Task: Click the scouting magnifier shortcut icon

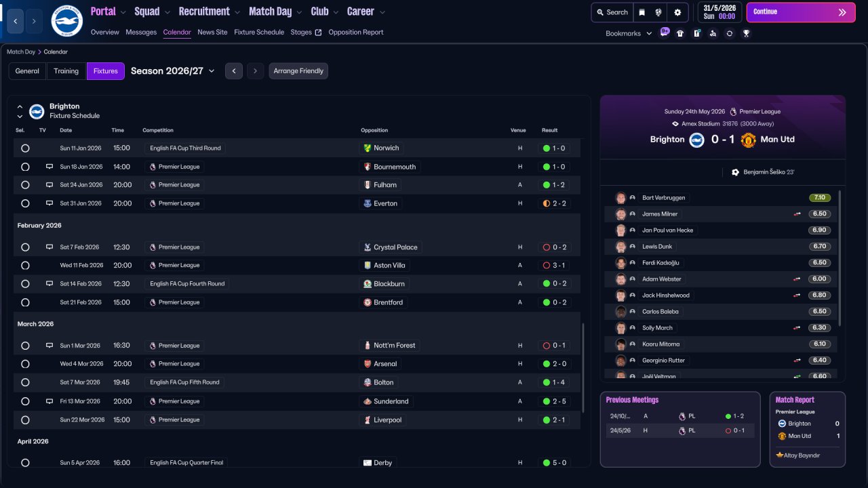Action: [x=713, y=33]
